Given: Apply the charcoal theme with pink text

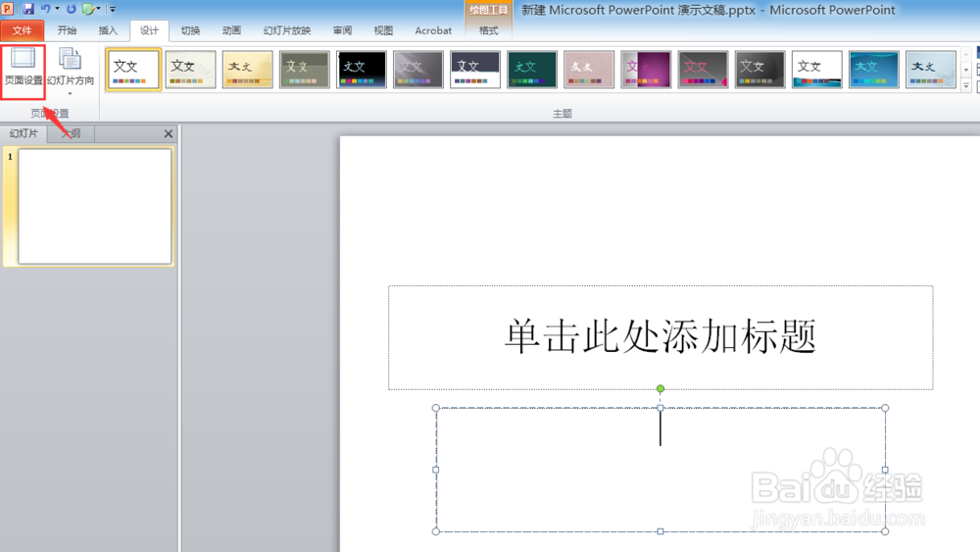Looking at the screenshot, I should point(703,70).
